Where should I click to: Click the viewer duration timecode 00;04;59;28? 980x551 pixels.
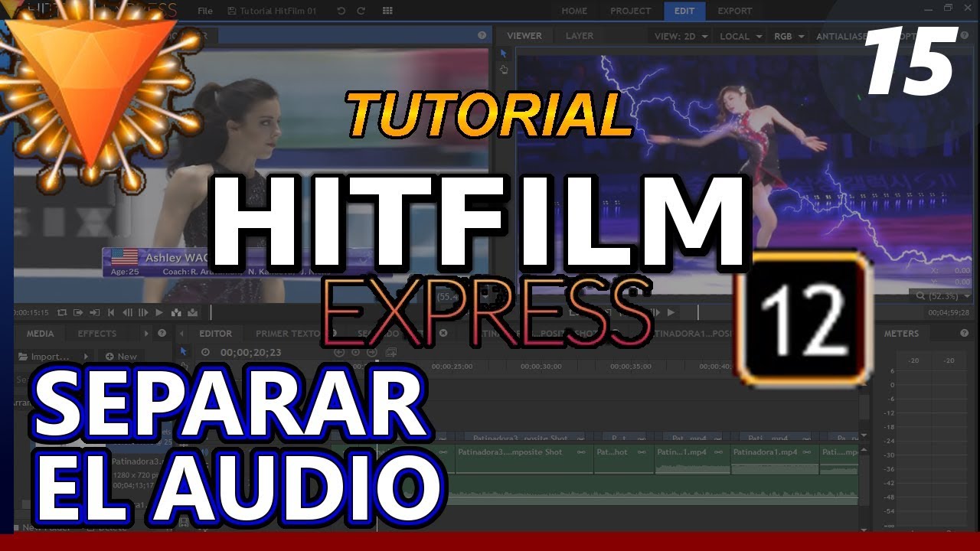click(x=949, y=312)
